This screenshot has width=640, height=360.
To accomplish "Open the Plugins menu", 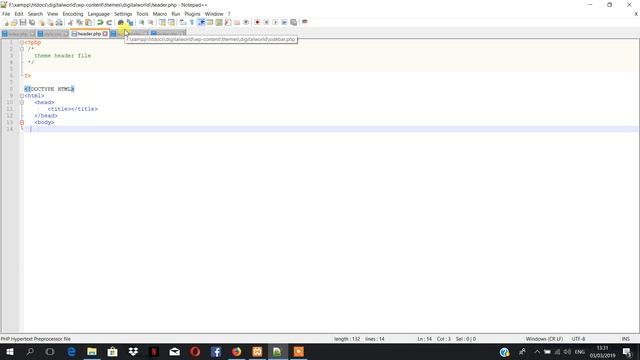I will click(x=192, y=14).
